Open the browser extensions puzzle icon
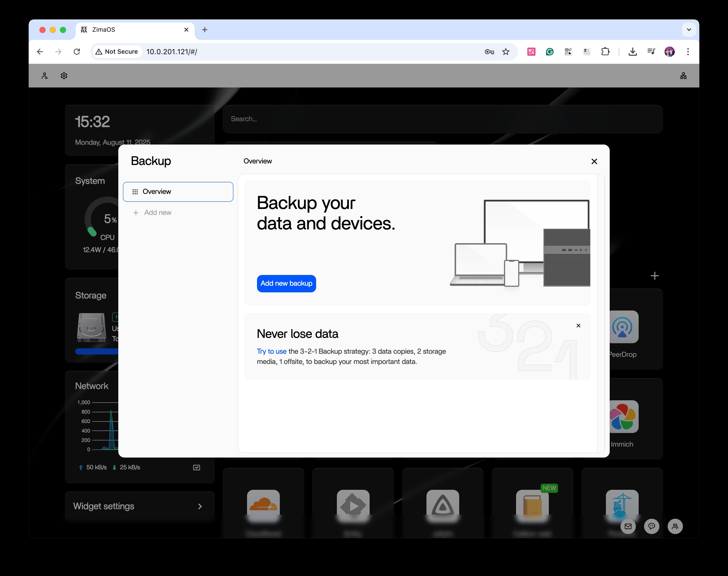 605,52
